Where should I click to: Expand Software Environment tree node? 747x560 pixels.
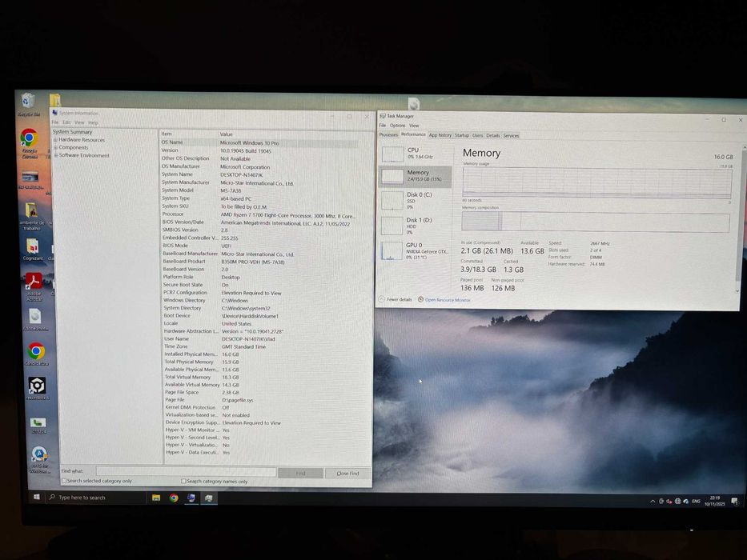coord(56,155)
